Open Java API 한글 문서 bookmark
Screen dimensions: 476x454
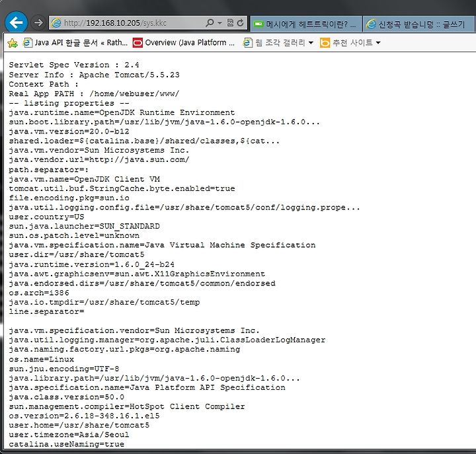[81, 42]
